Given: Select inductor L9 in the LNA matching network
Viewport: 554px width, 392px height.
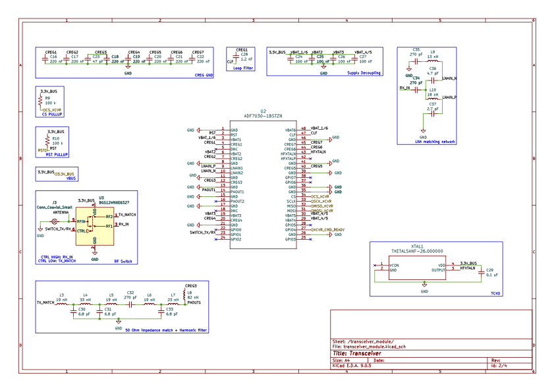Looking at the screenshot, I should tap(432, 61).
